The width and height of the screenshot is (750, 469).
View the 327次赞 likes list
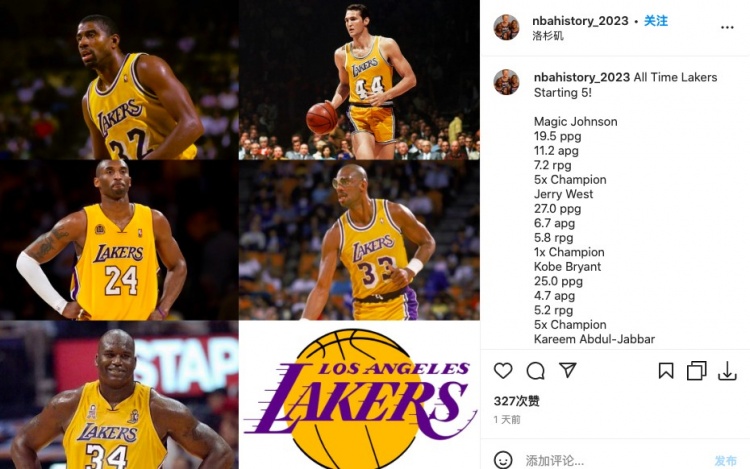click(517, 401)
